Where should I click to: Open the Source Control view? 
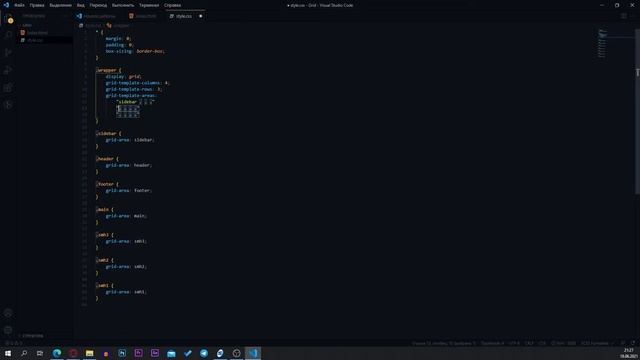[x=8, y=53]
